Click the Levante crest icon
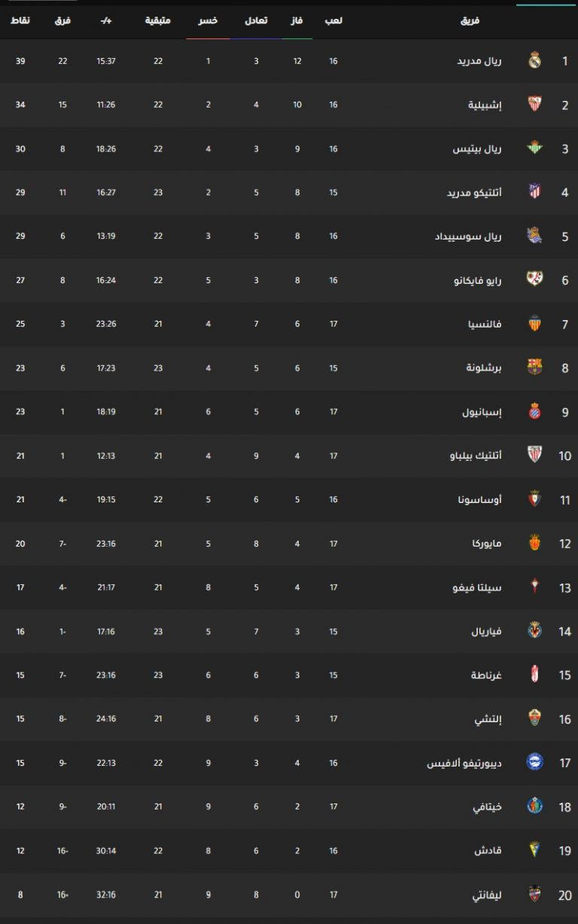This screenshot has width=578, height=924. pos(534,895)
